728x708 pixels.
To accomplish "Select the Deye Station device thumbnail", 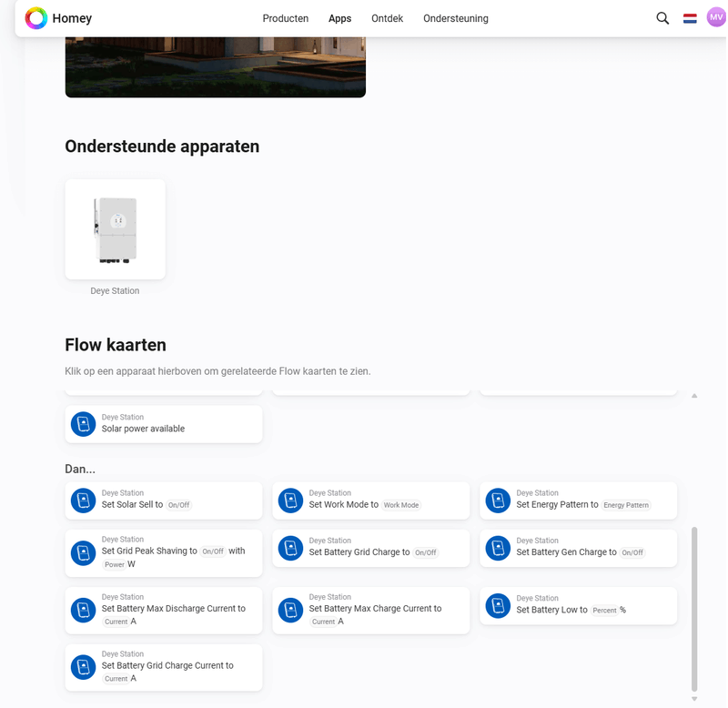I will click(116, 229).
